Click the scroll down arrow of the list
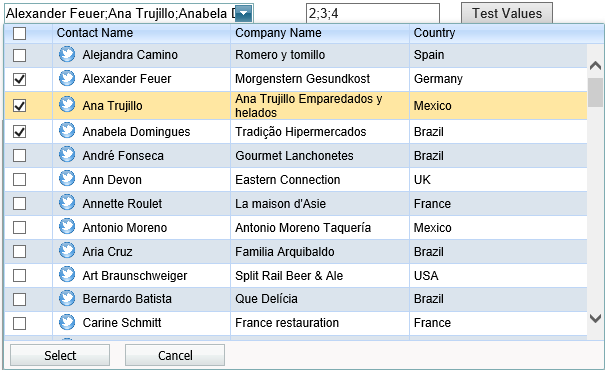 click(595, 318)
